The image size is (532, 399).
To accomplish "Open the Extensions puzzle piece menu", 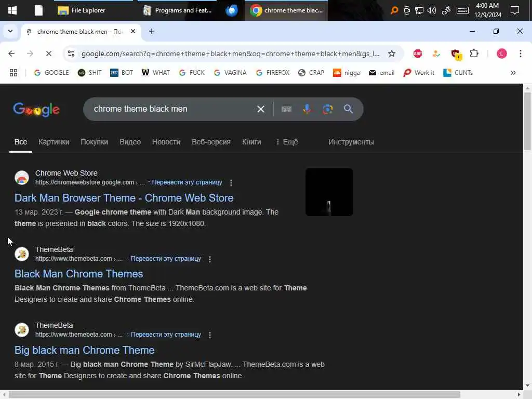I will click(x=474, y=54).
